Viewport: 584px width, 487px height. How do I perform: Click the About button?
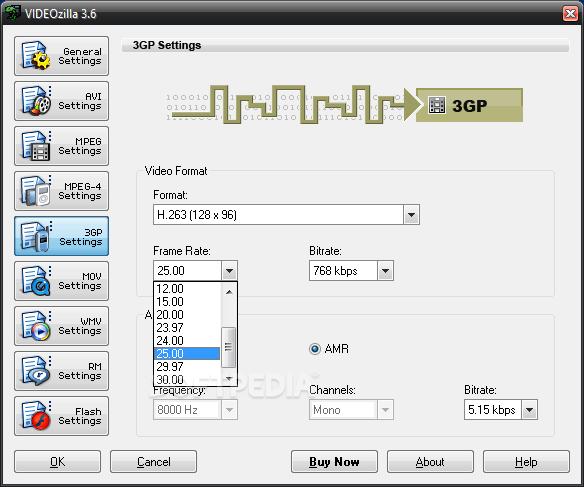(x=430, y=462)
